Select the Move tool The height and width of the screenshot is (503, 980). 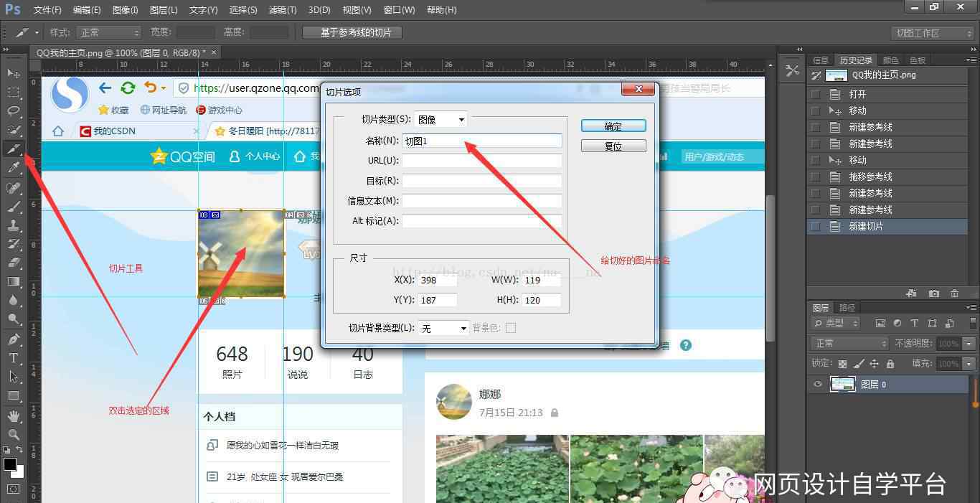(14, 73)
